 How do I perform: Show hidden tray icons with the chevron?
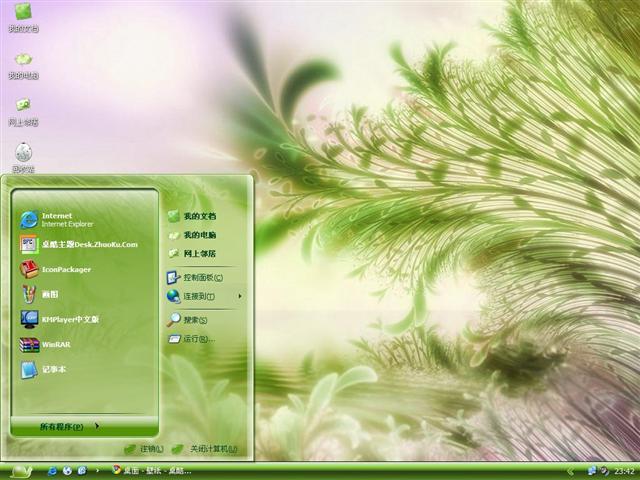tap(571, 471)
